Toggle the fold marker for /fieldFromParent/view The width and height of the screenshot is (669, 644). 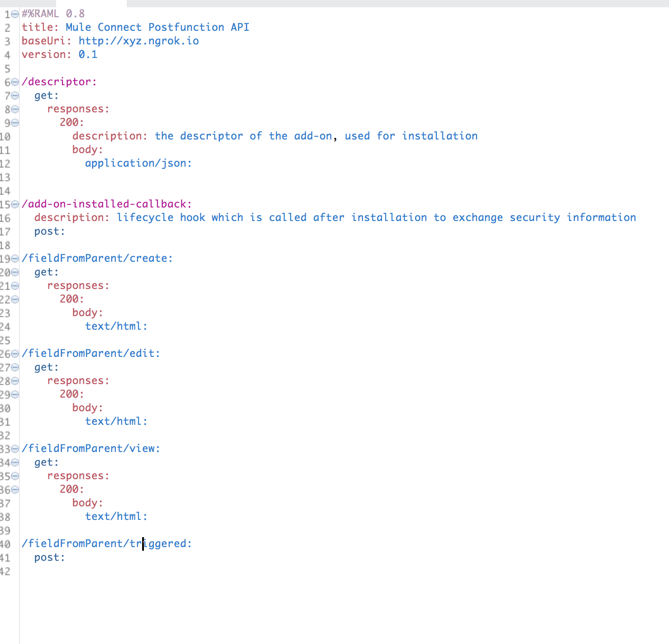click(x=14, y=449)
